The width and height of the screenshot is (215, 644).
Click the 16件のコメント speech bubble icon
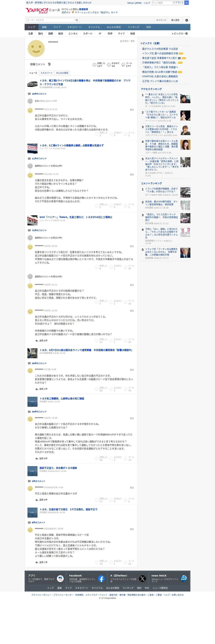29,94
